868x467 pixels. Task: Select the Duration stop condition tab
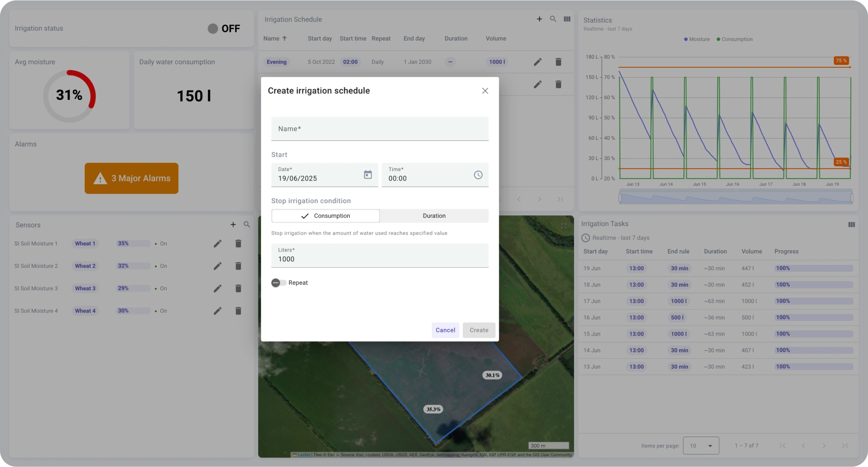click(434, 216)
